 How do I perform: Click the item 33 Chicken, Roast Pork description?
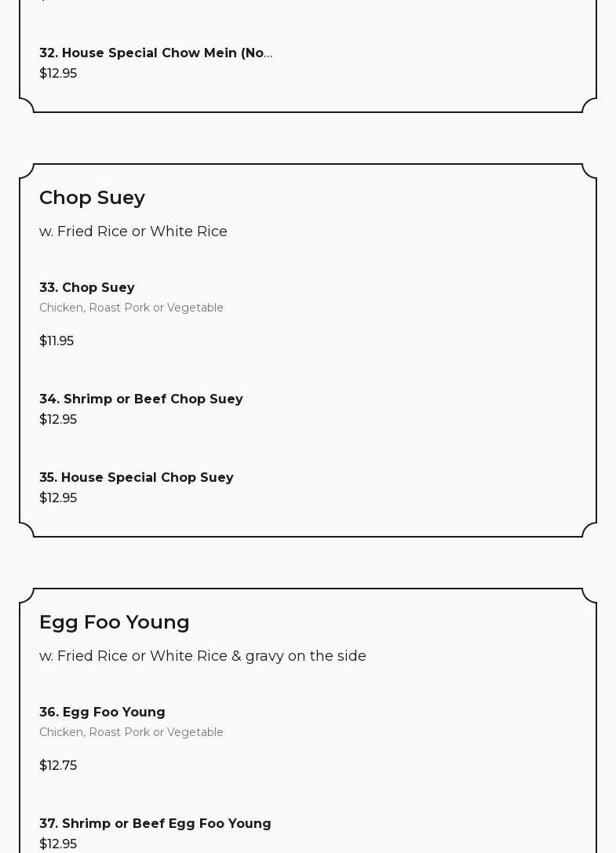(131, 308)
